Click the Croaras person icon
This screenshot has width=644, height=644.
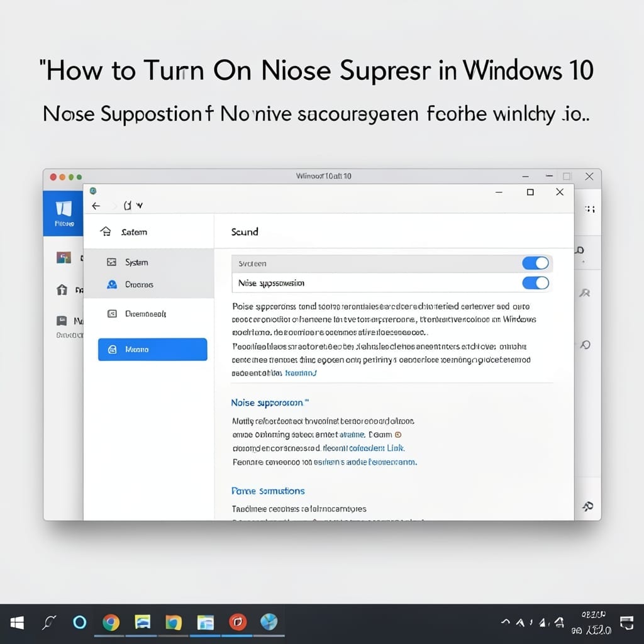(112, 284)
